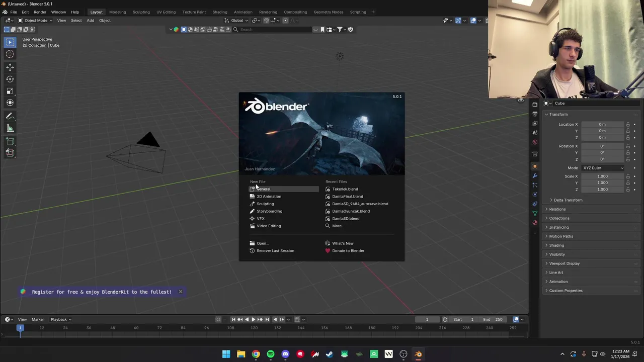644x362 pixels.
Task: Switch to the Shading workspace tab
Action: click(x=219, y=12)
